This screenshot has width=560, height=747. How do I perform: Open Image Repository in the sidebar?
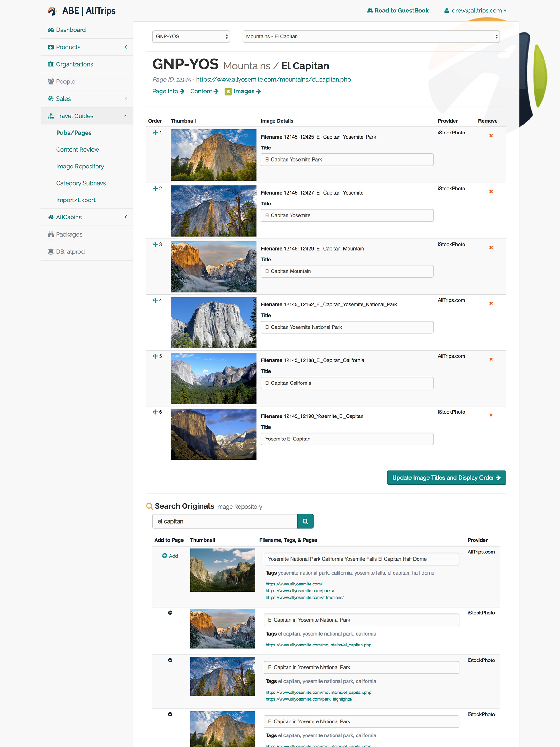(x=80, y=166)
